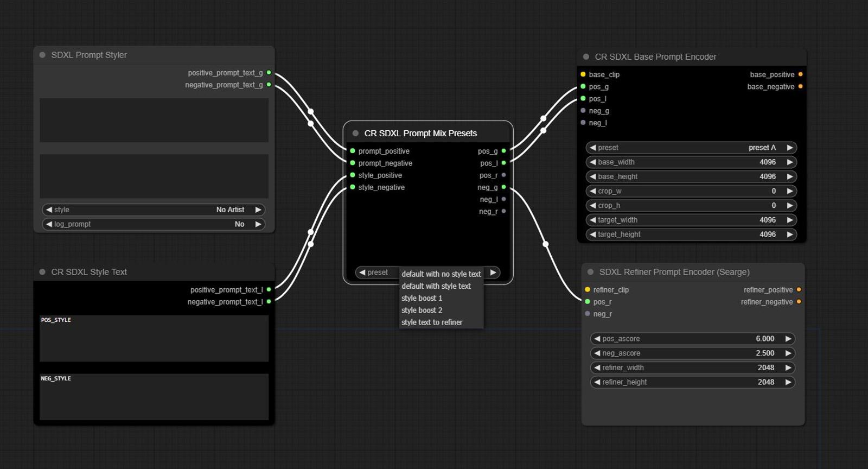Click the refiner_positive output socket
Screen dimensions: 868x469
pyautogui.click(x=799, y=290)
